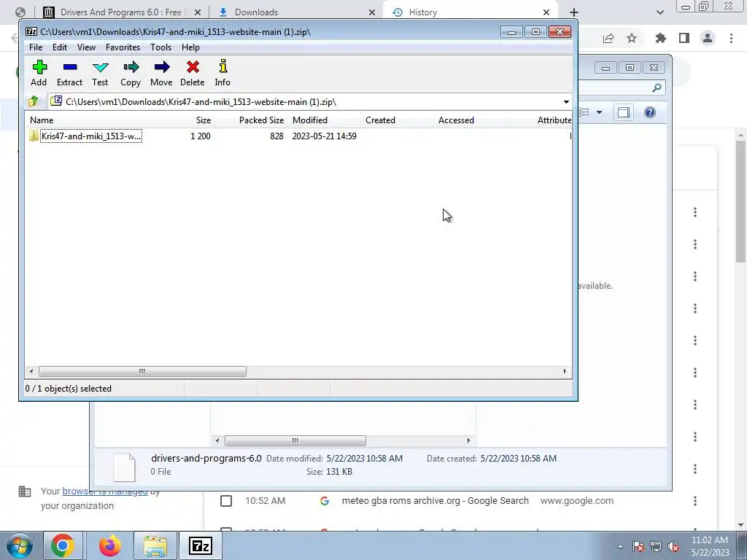Open Chrome from the taskbar
Image resolution: width=747 pixels, height=560 pixels.
63,545
